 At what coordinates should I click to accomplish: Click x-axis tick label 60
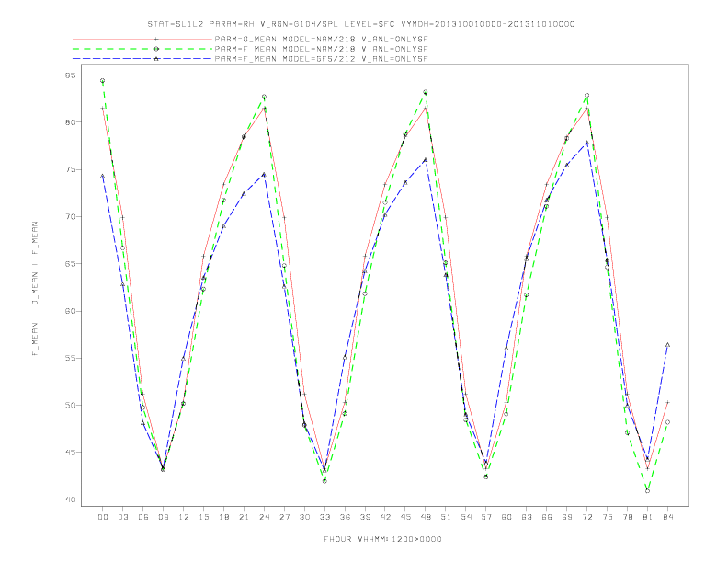coord(506,517)
